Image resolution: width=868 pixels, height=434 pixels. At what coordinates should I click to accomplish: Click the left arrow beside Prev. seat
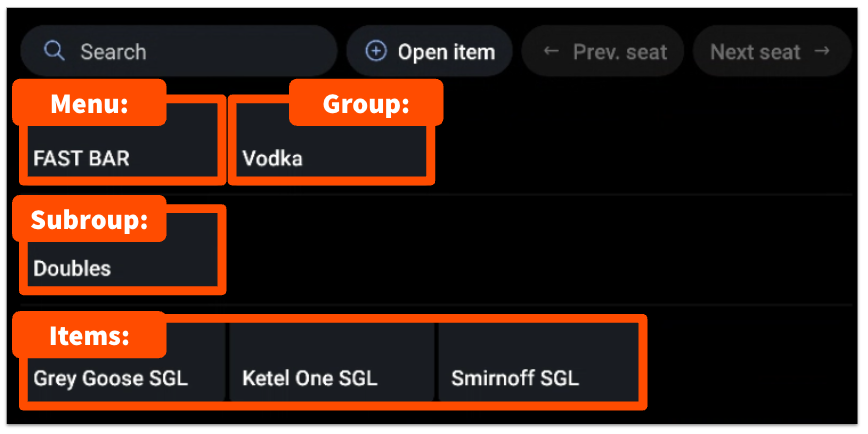click(x=550, y=51)
